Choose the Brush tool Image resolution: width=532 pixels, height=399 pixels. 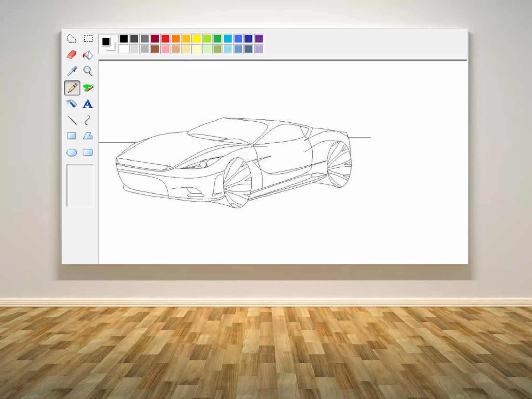point(88,88)
